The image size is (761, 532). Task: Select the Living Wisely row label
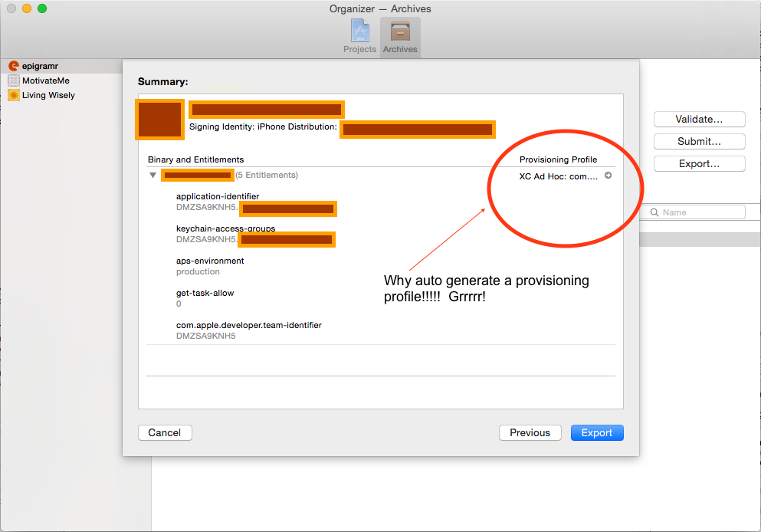(48, 95)
